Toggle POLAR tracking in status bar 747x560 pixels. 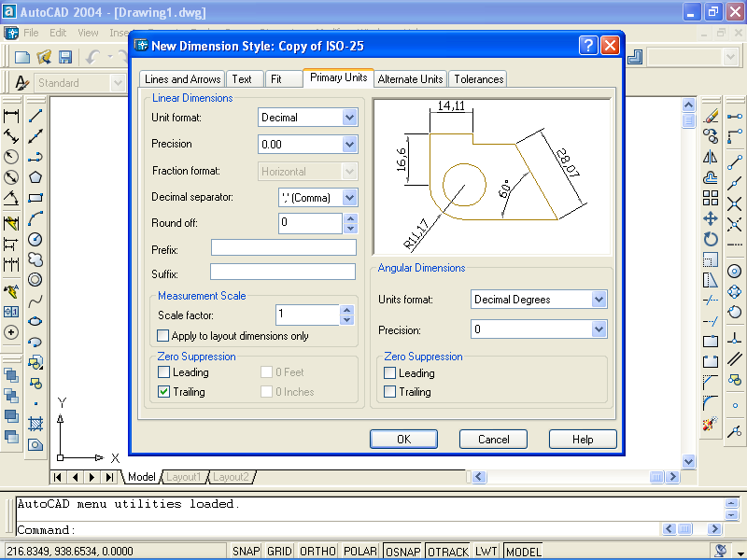pyautogui.click(x=360, y=551)
